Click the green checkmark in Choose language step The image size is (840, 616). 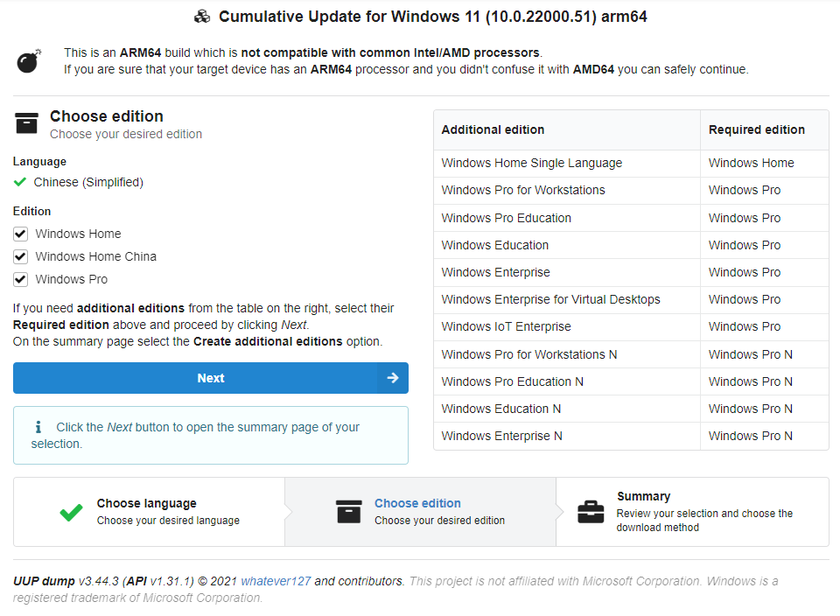pyautogui.click(x=71, y=512)
